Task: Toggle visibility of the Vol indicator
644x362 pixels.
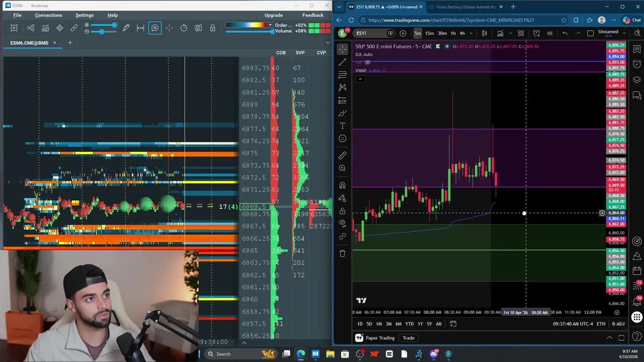Action: pos(368,62)
